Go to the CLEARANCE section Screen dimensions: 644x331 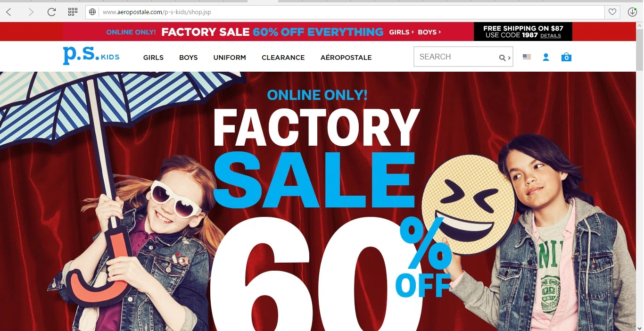[x=283, y=58]
